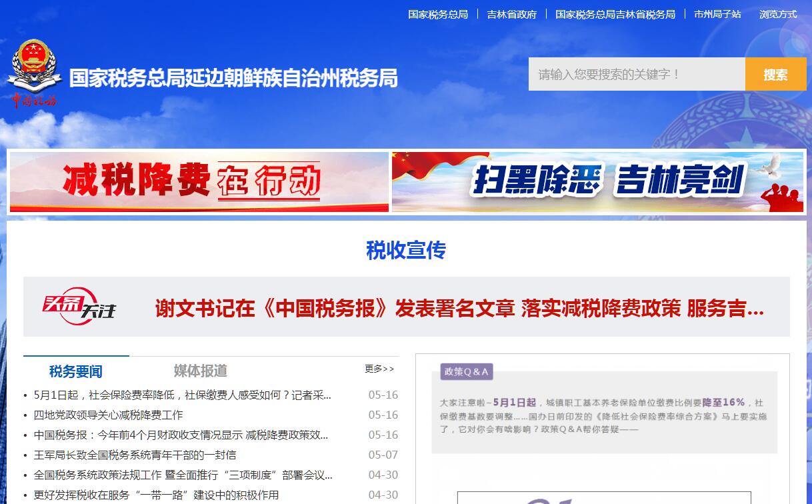The width and height of the screenshot is (812, 504).
Task: Open the 减税降费在行动 banner
Action: (x=199, y=181)
